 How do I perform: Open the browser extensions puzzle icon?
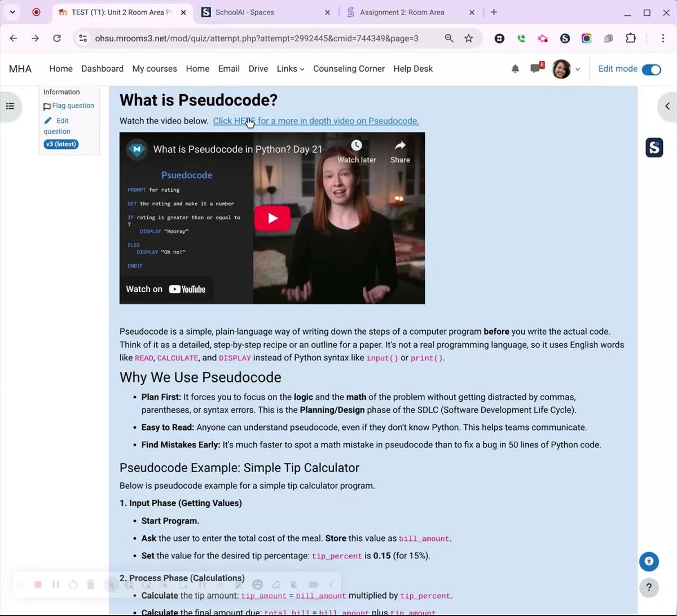pos(630,38)
